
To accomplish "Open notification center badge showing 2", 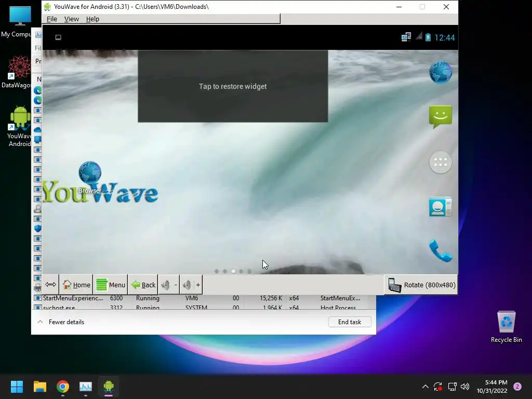I will [x=517, y=387].
